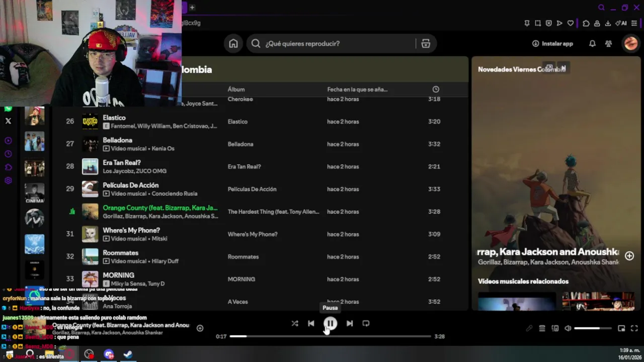Open the Browse icon in search bar
644x362 pixels.
tap(426, 44)
